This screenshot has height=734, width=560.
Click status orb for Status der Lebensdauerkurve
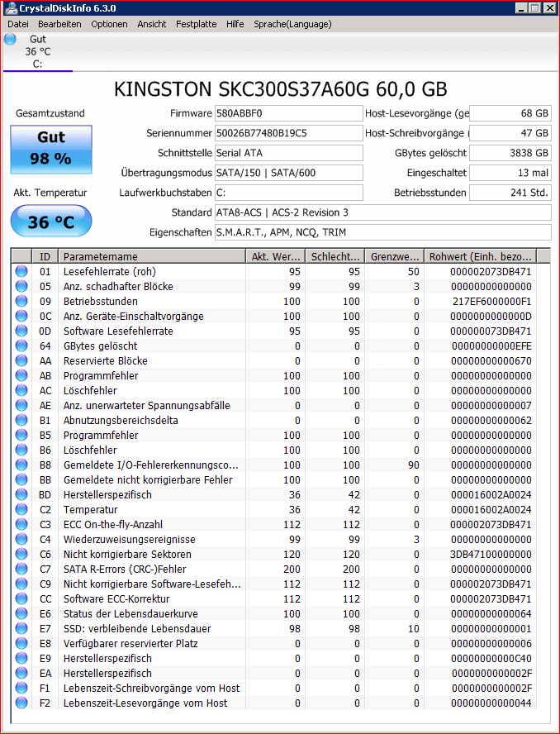click(21, 613)
